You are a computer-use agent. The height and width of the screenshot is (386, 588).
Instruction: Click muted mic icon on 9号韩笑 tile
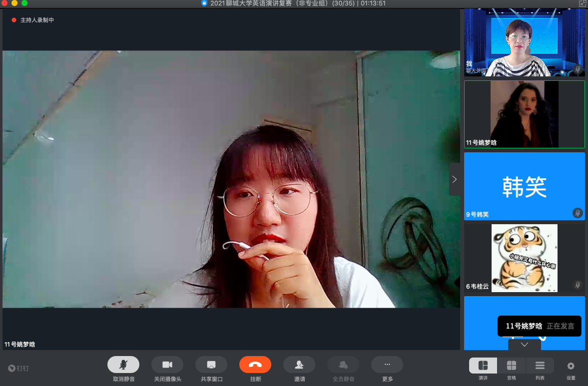point(578,213)
